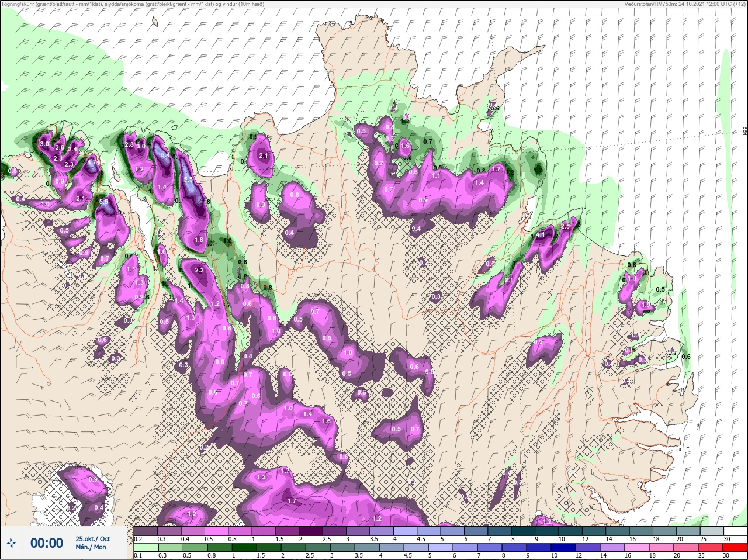Screen dimensions: 748x560
Task: Click the 00:00 forecast time display
Action: (x=47, y=543)
